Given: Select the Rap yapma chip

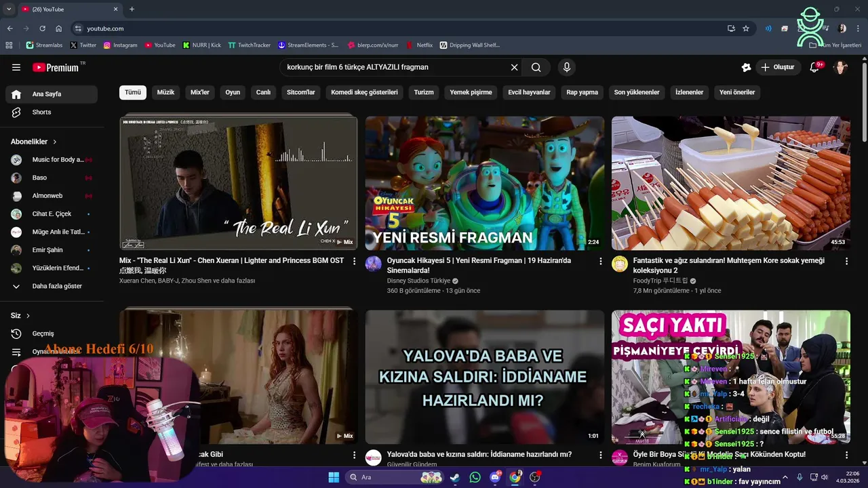Looking at the screenshot, I should pyautogui.click(x=583, y=92).
